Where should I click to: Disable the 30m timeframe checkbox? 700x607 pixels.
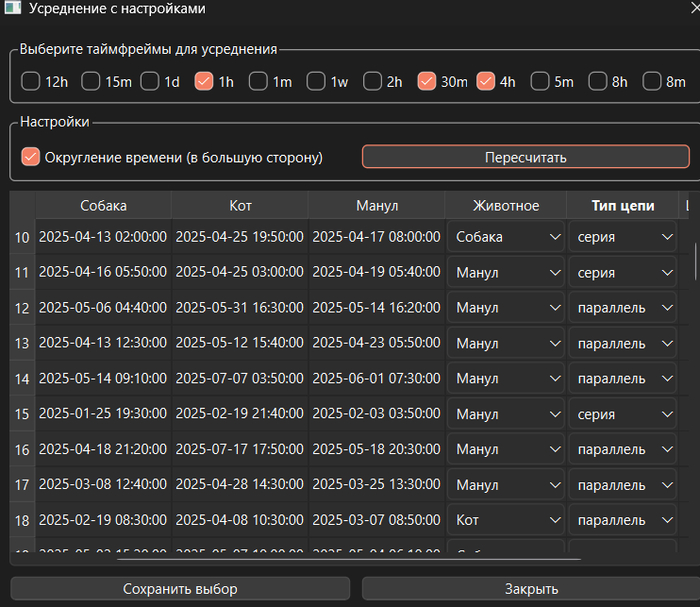click(427, 82)
